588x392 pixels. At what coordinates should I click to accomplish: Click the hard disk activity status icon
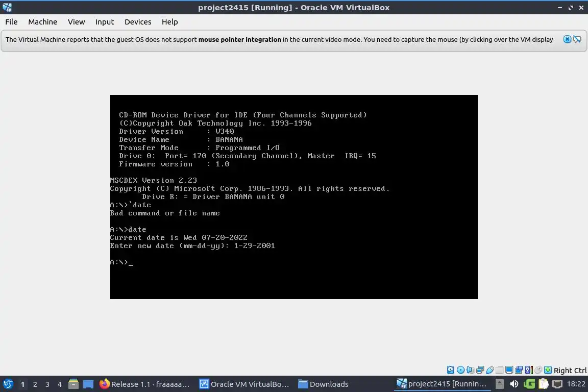click(x=450, y=370)
